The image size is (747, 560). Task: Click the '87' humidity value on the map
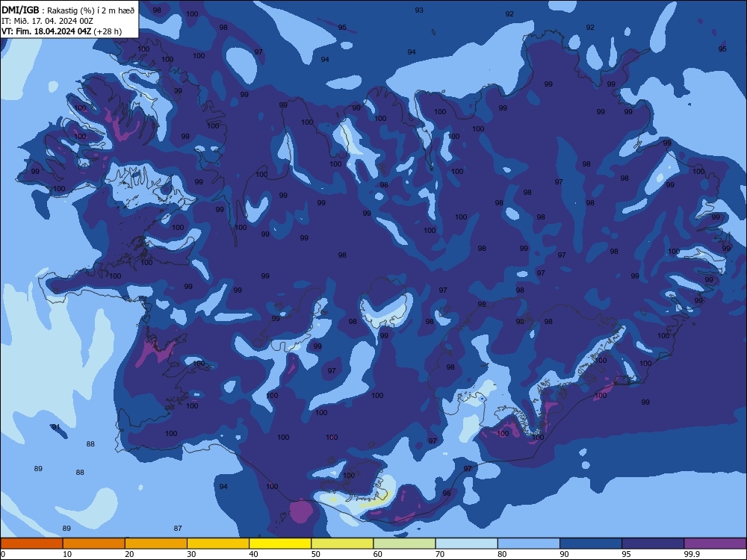point(178,528)
